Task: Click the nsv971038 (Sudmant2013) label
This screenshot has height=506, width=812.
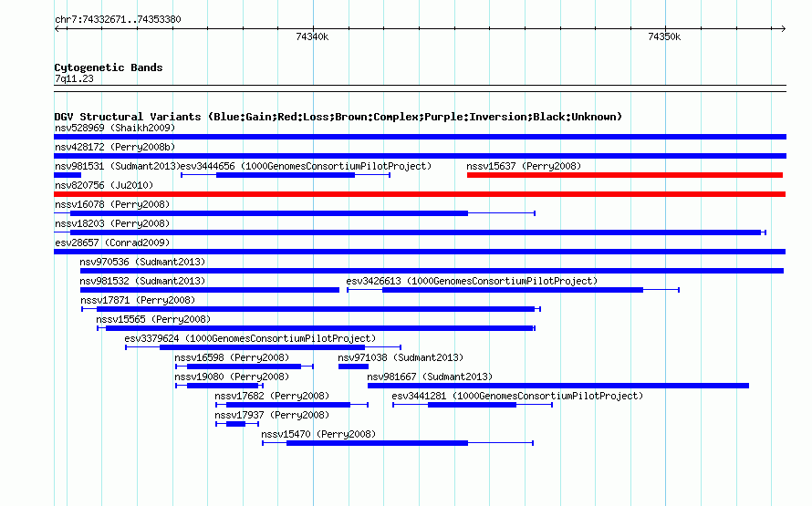Action: click(x=401, y=357)
